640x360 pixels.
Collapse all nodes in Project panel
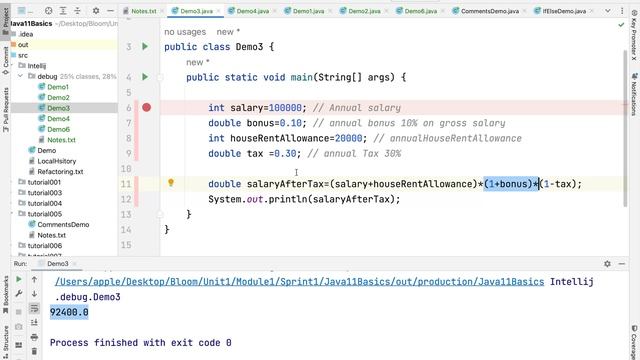[78, 11]
